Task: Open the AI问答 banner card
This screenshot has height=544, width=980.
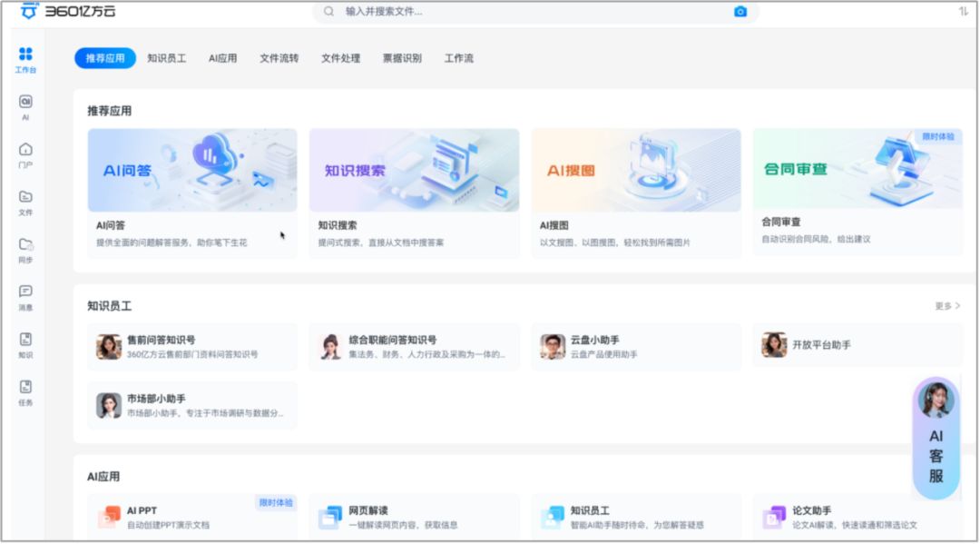Action: pos(192,170)
